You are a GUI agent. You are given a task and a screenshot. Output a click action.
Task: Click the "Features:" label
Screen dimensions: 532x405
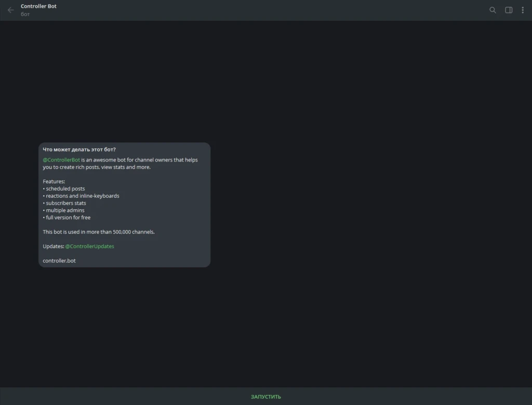[54, 181]
